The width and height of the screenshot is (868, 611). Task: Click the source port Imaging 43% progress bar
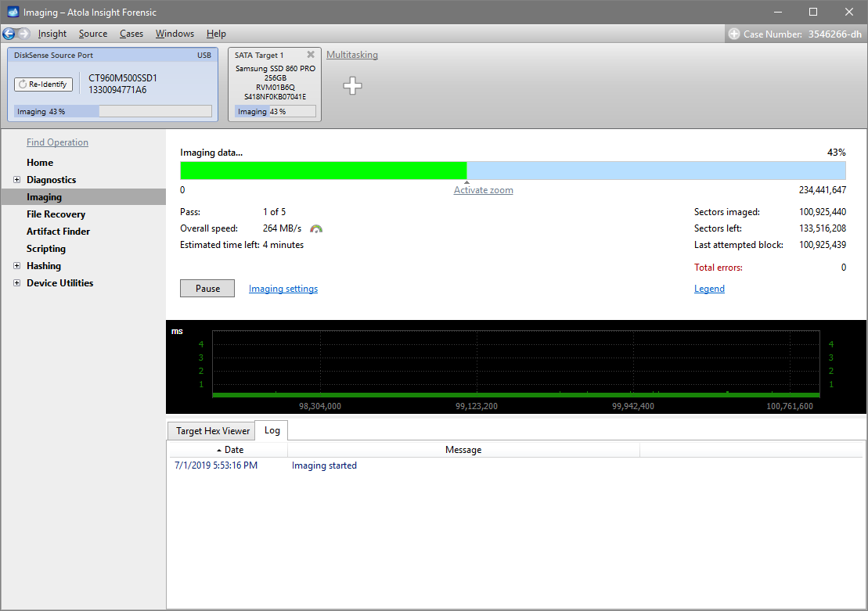click(113, 111)
